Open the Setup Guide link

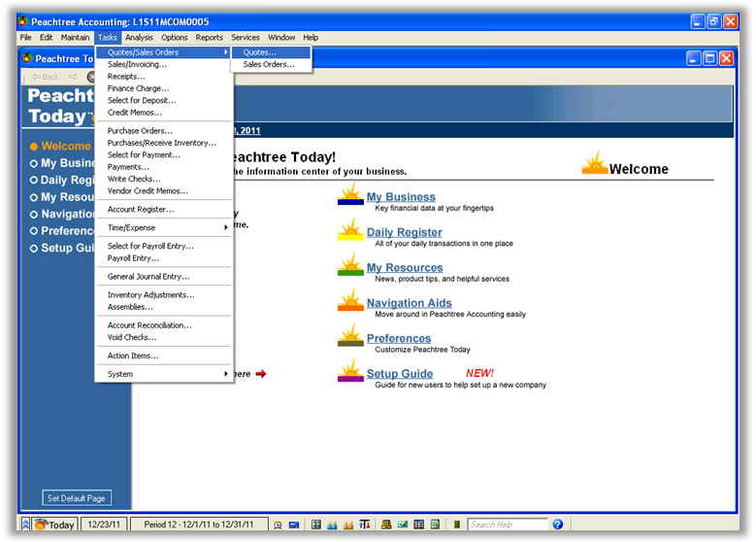point(400,374)
